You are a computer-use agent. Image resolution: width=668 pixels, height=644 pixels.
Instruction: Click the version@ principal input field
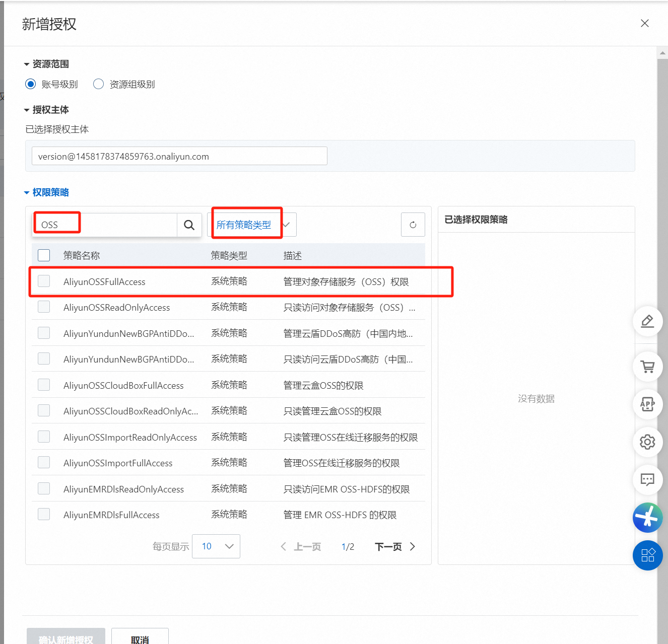pos(179,156)
